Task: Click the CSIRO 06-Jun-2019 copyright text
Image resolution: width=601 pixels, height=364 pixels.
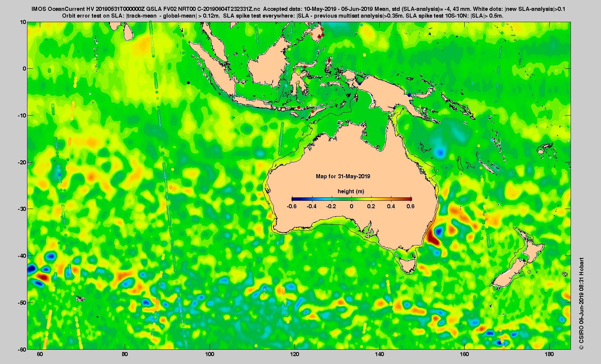Action: point(581,303)
